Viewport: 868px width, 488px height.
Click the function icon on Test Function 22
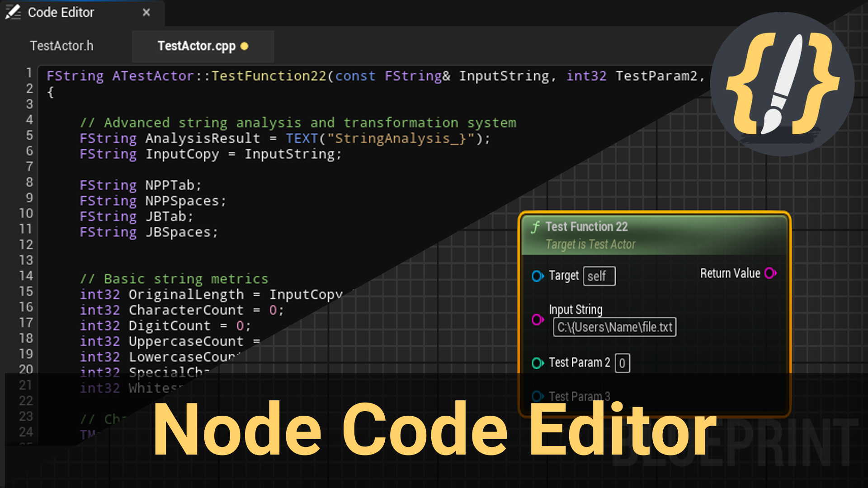point(535,227)
